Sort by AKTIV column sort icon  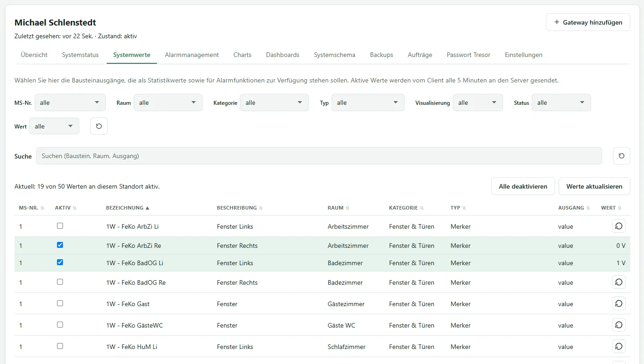(x=74, y=208)
